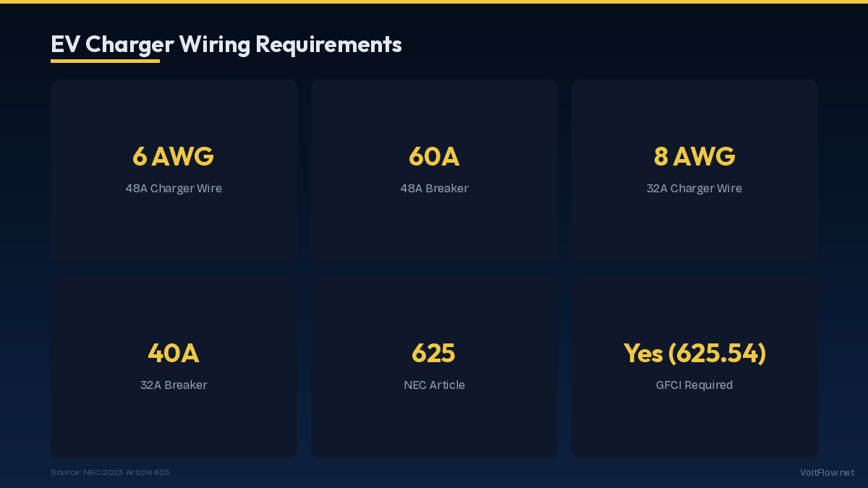This screenshot has height=488, width=868.
Task: Click the Source: NEC 2023 Article 625 footnote
Action: point(110,473)
